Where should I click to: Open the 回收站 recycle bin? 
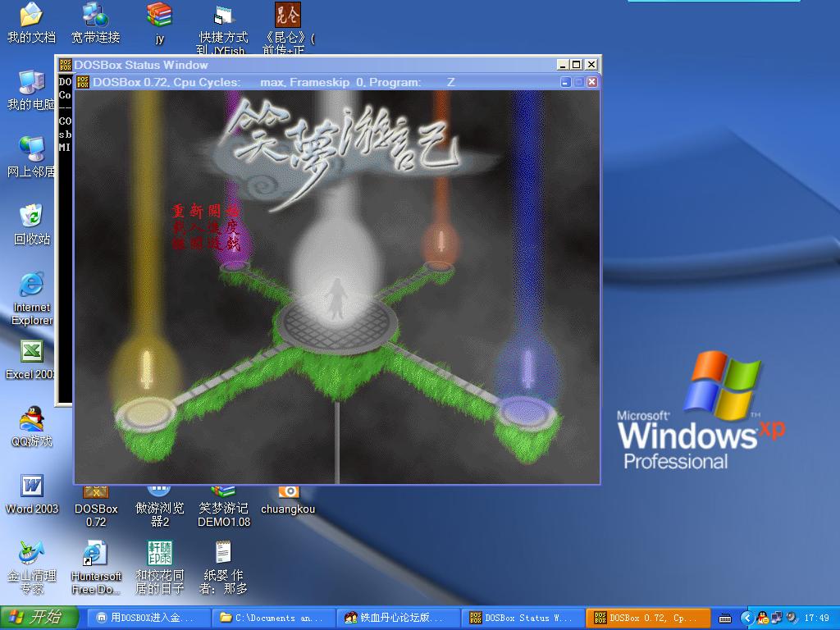point(31,218)
